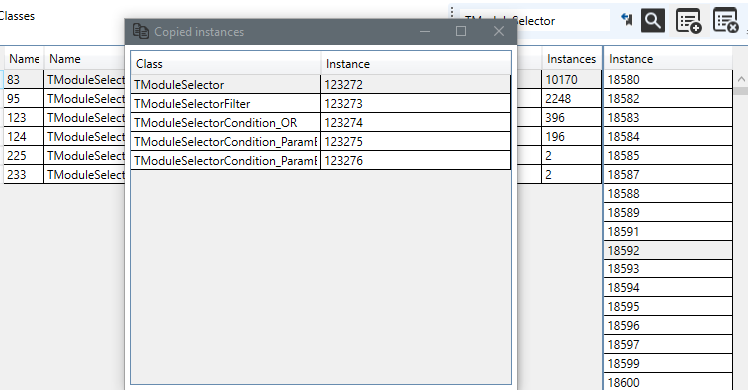Screen dimensions: 748x390
Task: Click the list icon with plus badge
Action: [688, 21]
